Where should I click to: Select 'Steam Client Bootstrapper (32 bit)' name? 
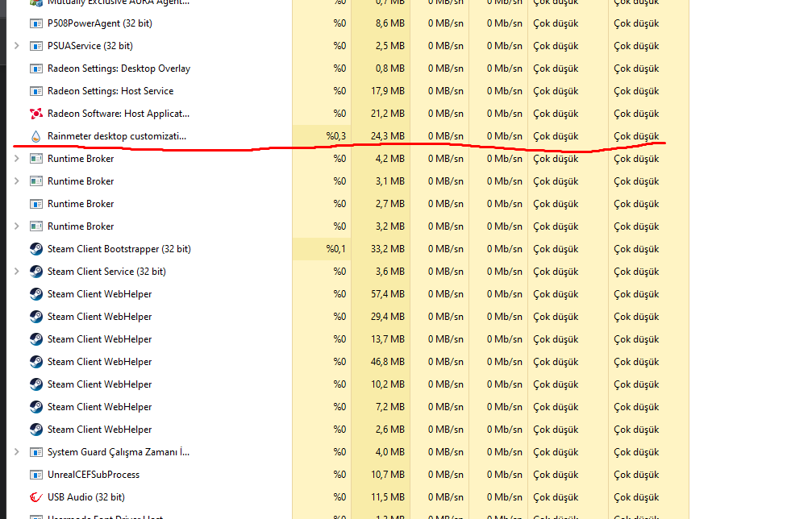point(119,249)
